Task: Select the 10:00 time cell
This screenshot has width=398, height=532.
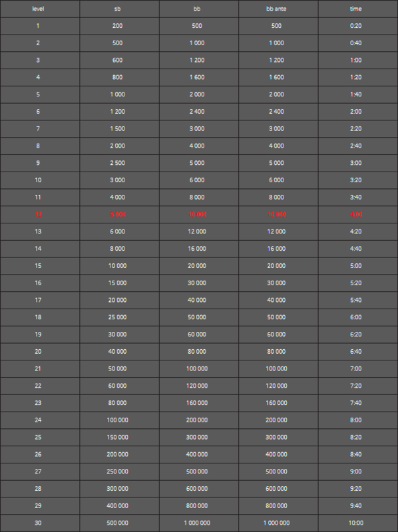Action: (x=356, y=523)
